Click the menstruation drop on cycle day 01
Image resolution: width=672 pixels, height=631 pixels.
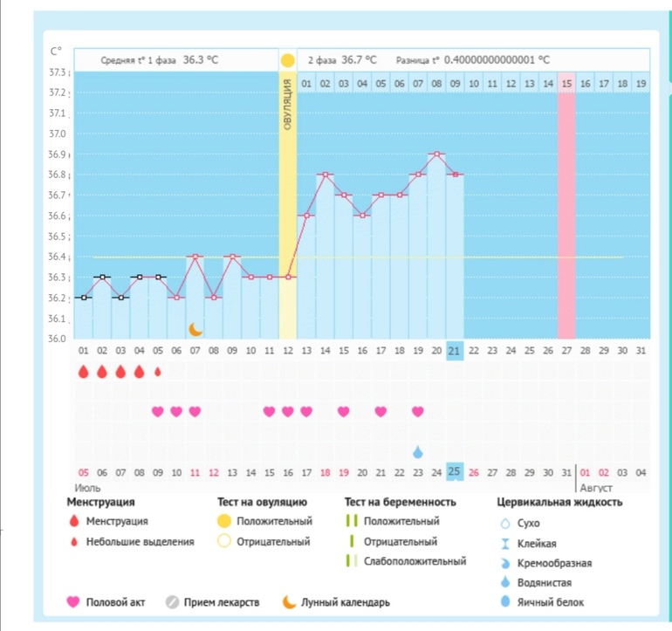tap(84, 372)
